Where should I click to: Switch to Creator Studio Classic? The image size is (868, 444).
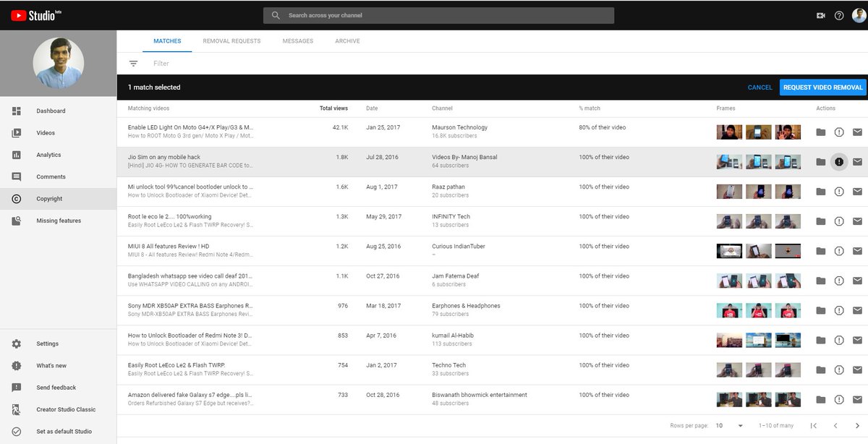tap(58, 409)
